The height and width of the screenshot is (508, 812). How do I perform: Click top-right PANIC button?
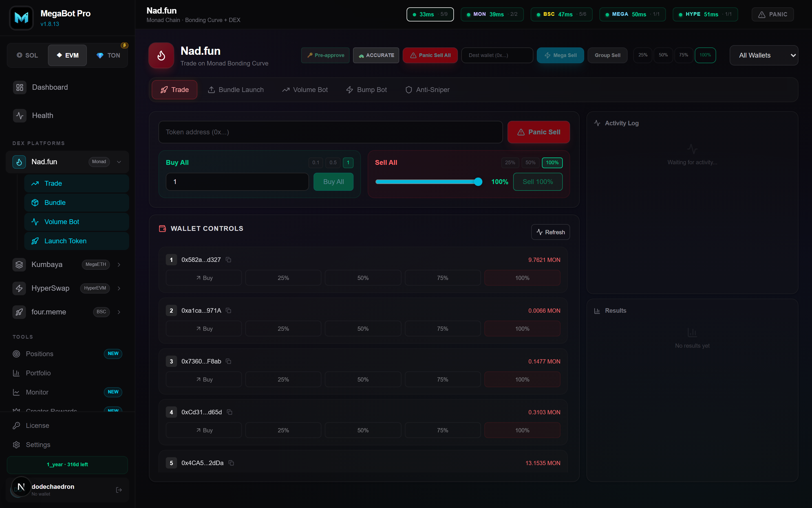pyautogui.click(x=773, y=14)
